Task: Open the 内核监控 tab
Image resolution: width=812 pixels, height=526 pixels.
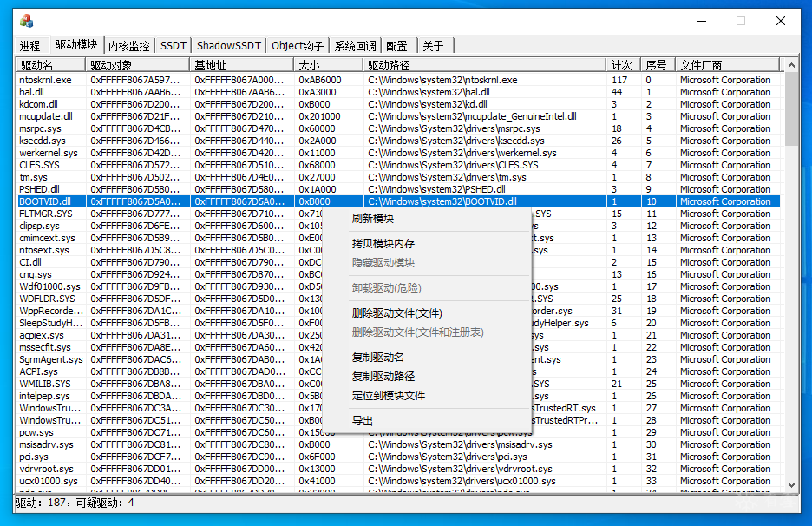Action: click(129, 46)
